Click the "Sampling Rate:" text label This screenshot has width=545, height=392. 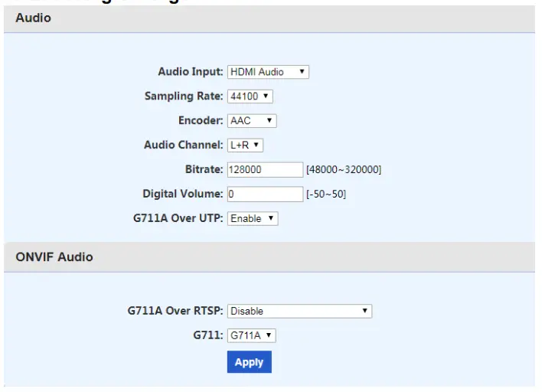click(184, 96)
